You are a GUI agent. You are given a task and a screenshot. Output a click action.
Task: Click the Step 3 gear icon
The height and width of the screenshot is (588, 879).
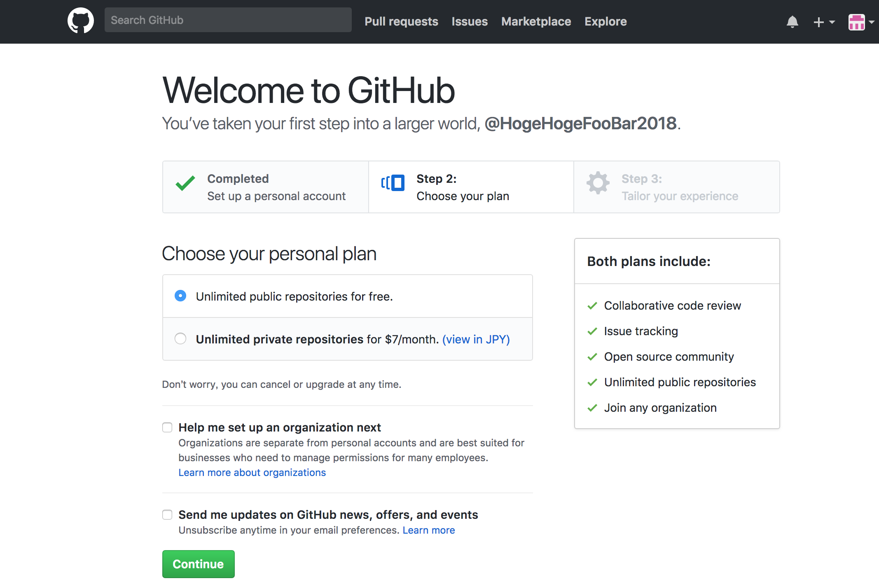[x=598, y=182]
